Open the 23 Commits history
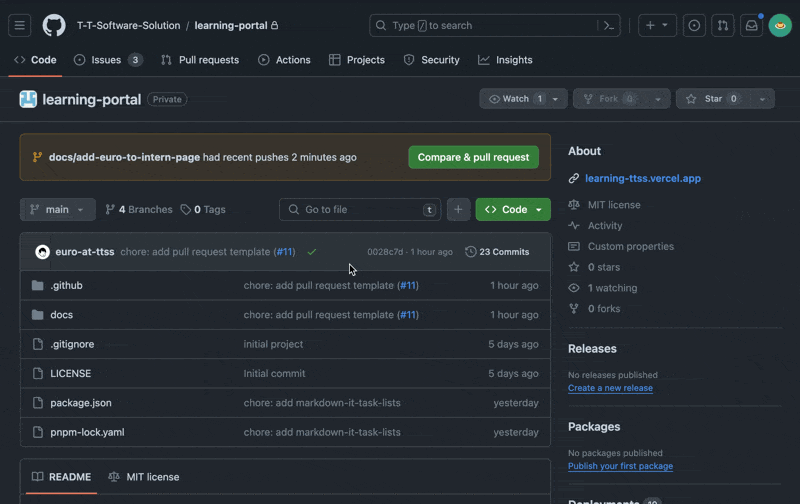Viewport: 800px width, 504px height. click(497, 252)
